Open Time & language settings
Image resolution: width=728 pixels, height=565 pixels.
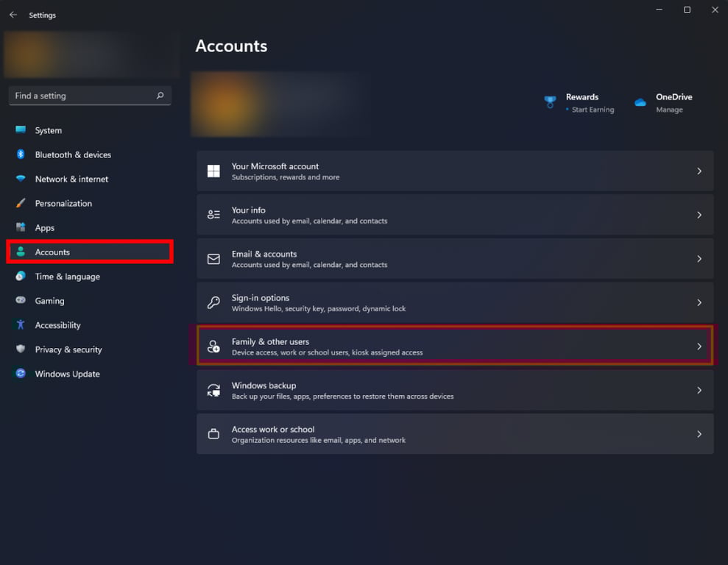point(68,276)
